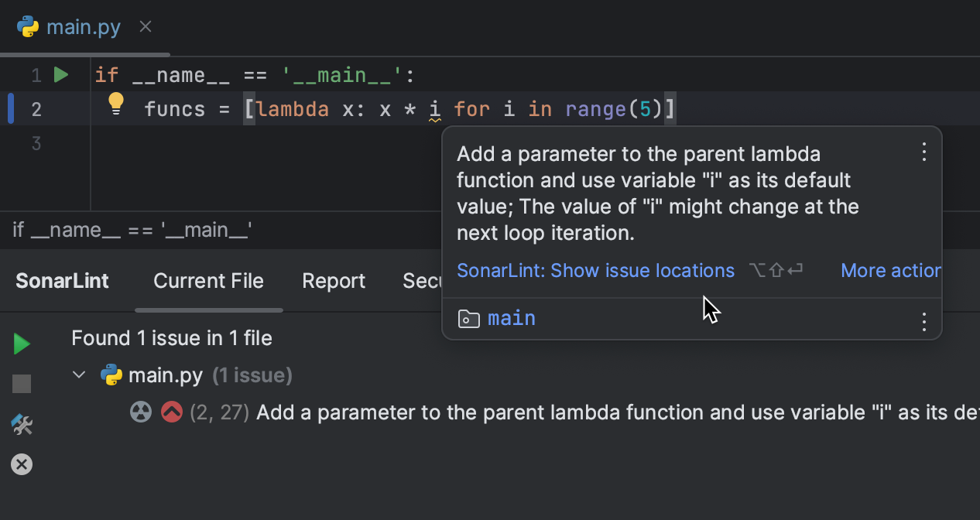This screenshot has height=520, width=980.
Task: Select the Current File tab
Action: (208, 281)
